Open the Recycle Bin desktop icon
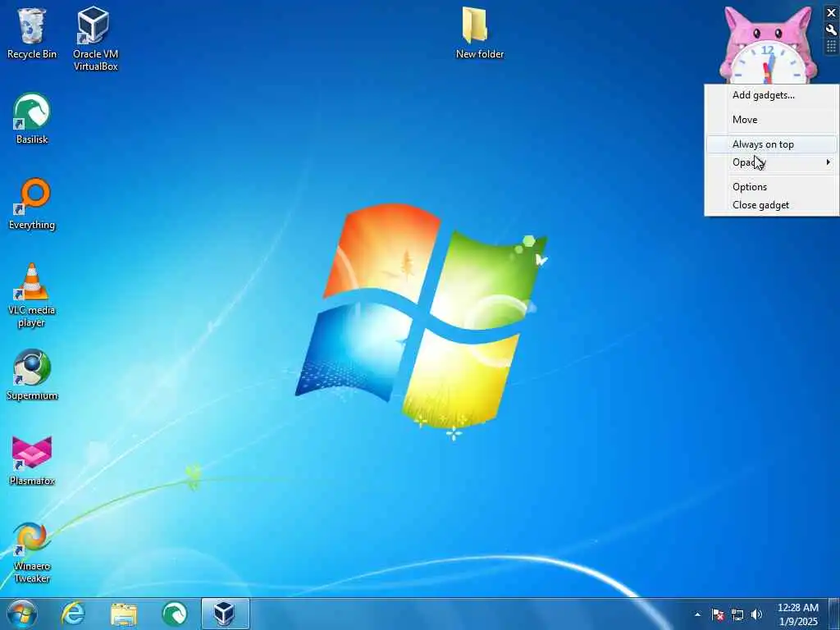This screenshot has width=840, height=630. click(32, 32)
